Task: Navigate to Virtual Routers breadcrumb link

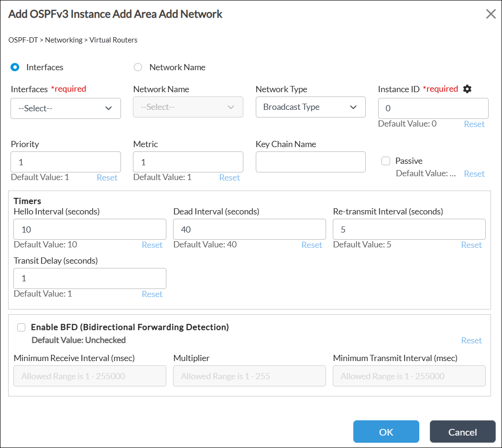Action: tap(113, 40)
